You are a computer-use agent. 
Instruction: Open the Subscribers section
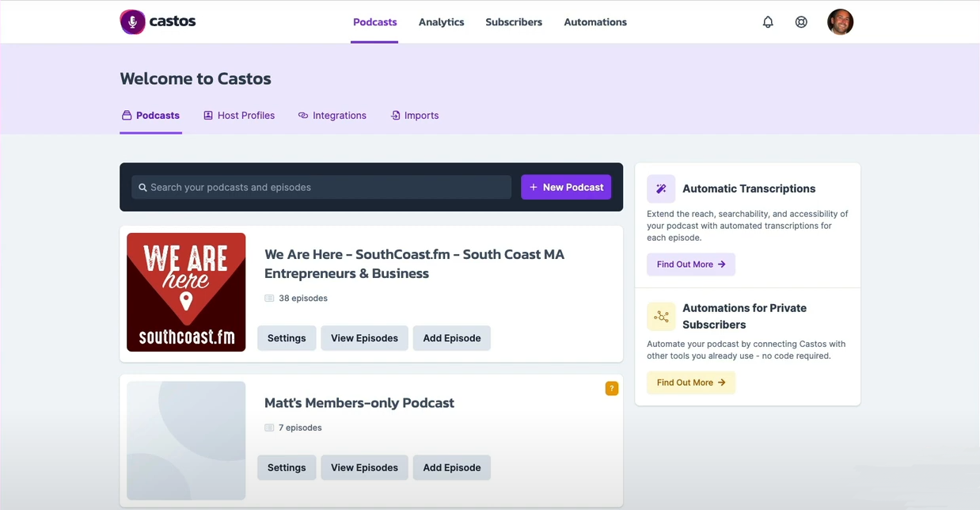[513, 21]
